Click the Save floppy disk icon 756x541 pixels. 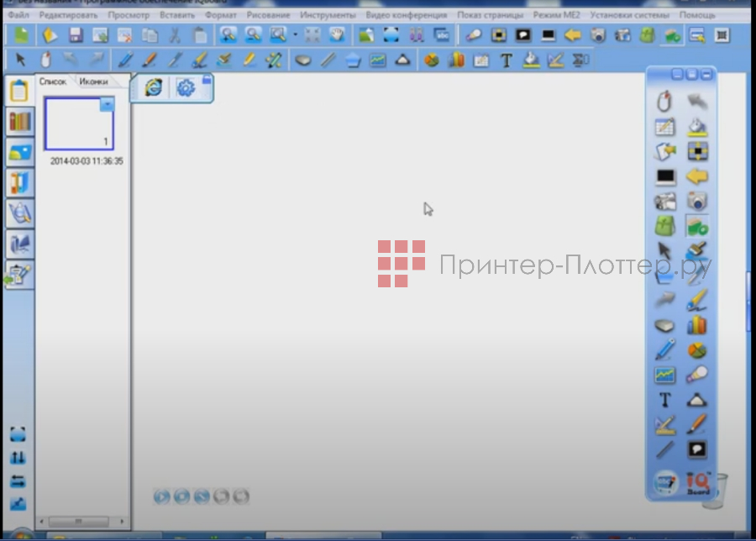76,35
